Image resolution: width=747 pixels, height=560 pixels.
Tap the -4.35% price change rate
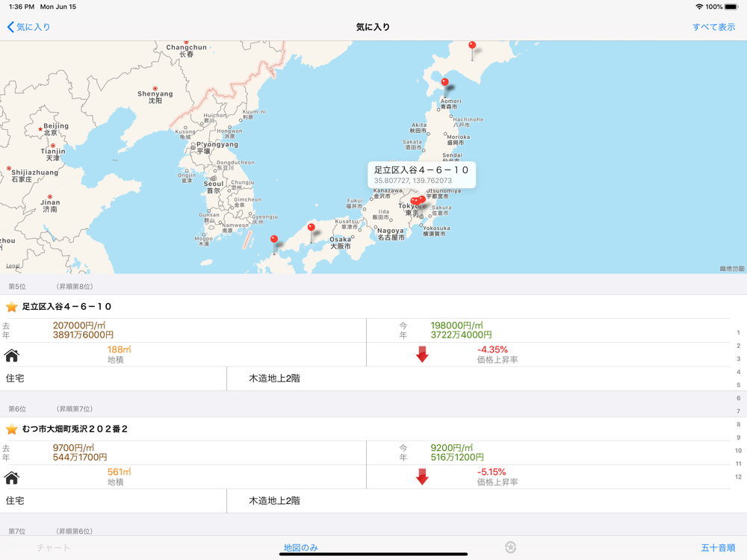pyautogui.click(x=492, y=349)
